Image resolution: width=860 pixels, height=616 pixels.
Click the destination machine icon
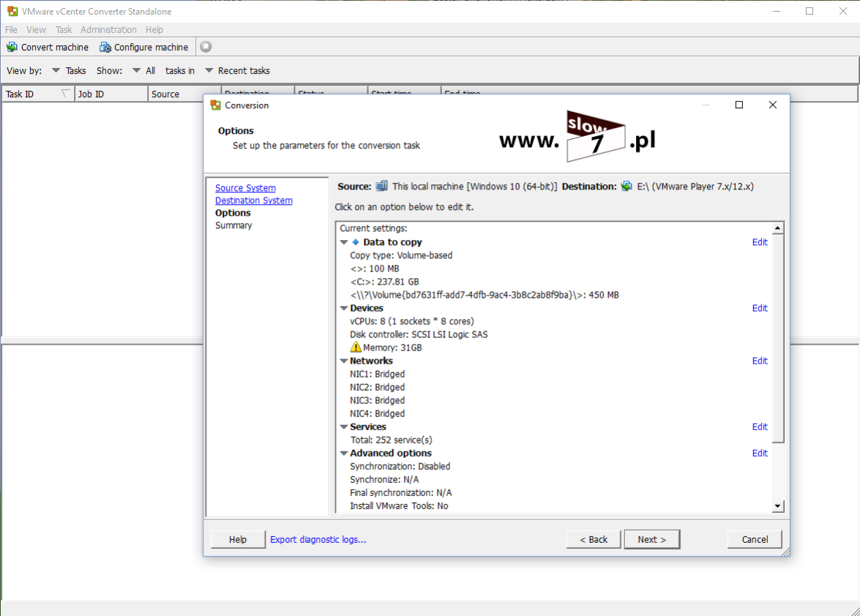pos(627,187)
